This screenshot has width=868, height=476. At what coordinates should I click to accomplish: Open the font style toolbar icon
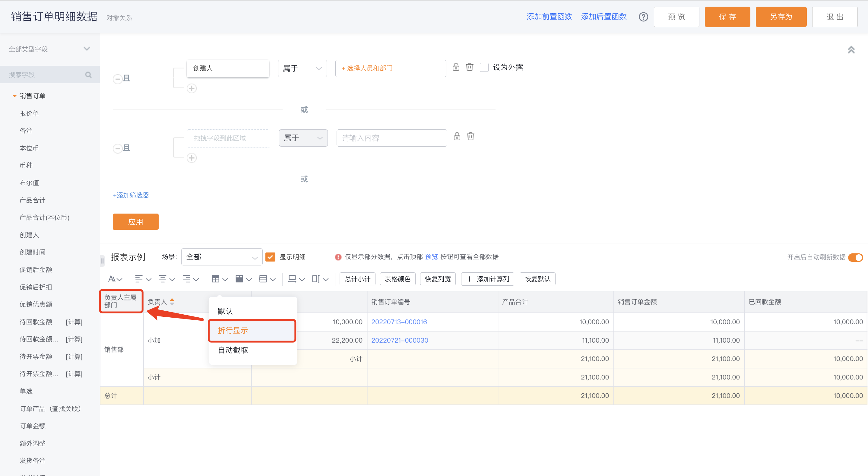(x=115, y=279)
